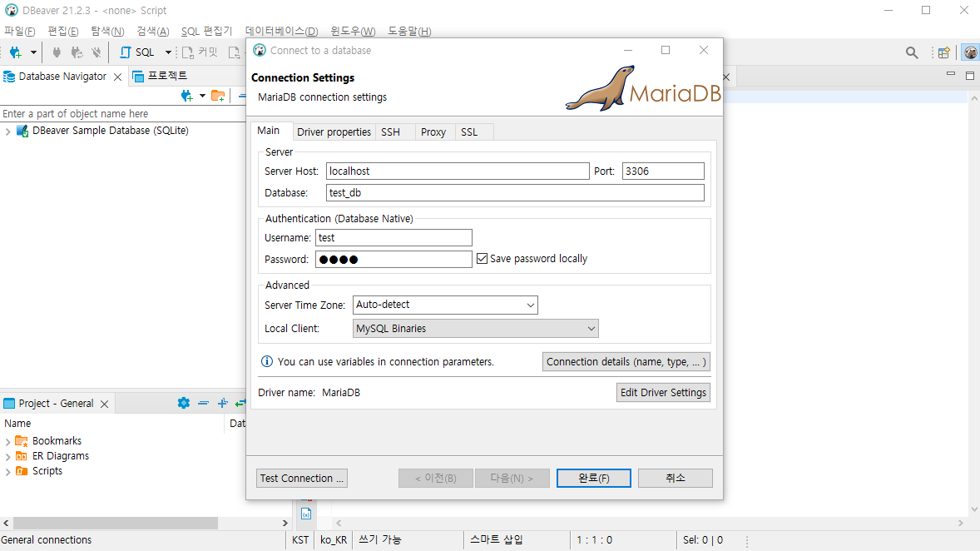The height and width of the screenshot is (551, 980).
Task: Click the new folder icon in Database Navigator
Action: (218, 96)
